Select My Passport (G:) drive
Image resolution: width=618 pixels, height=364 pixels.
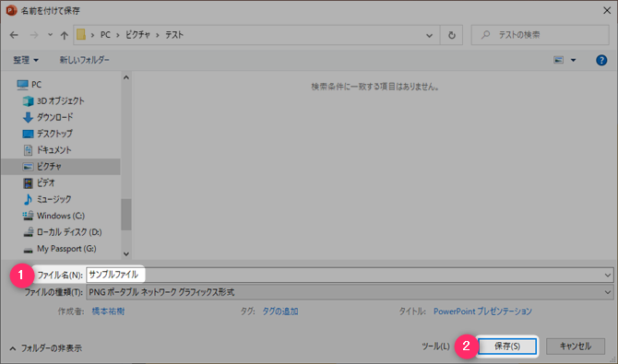(x=66, y=249)
